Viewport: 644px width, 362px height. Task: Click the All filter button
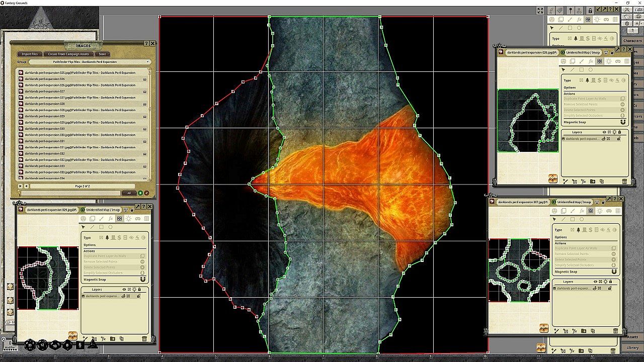click(129, 193)
